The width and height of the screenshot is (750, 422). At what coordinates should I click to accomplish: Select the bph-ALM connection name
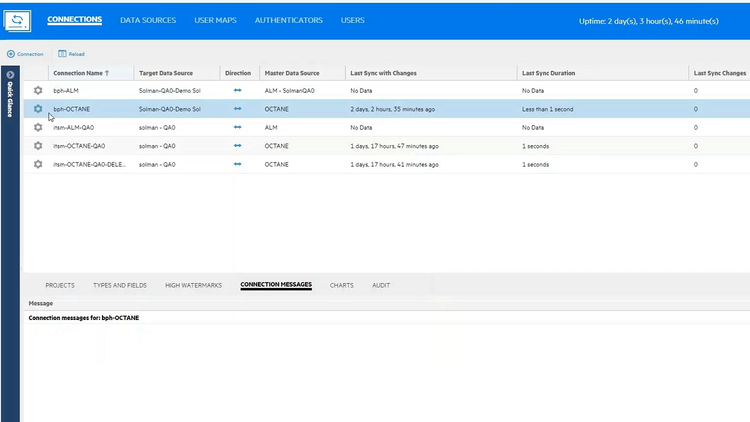66,90
